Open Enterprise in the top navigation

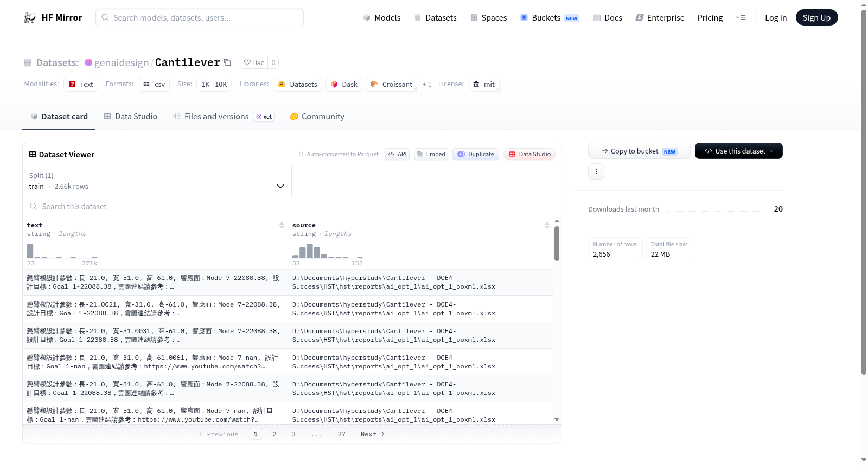point(660,18)
